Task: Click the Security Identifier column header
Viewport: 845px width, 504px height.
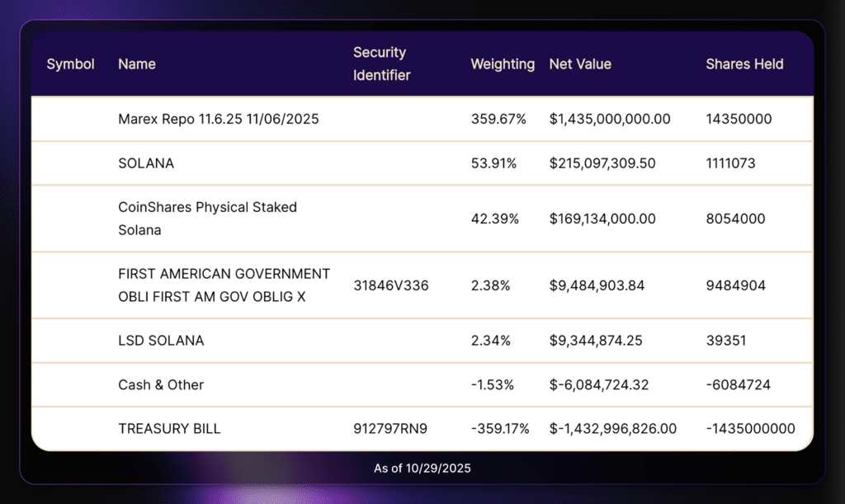Action: coord(381,64)
